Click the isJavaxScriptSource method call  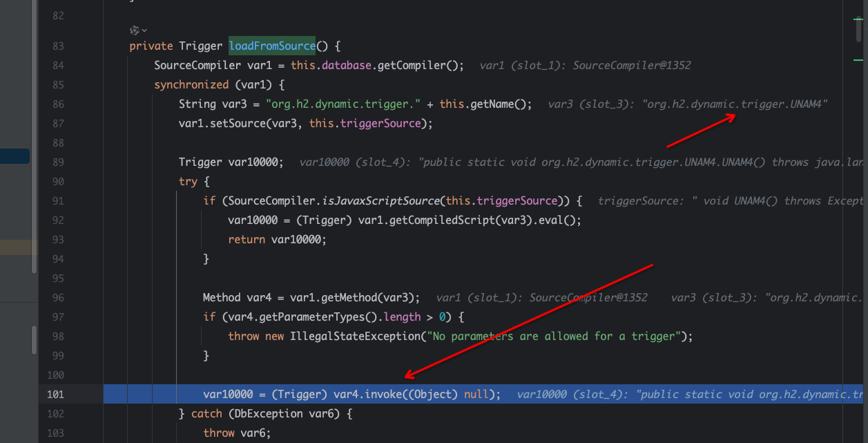pos(380,201)
